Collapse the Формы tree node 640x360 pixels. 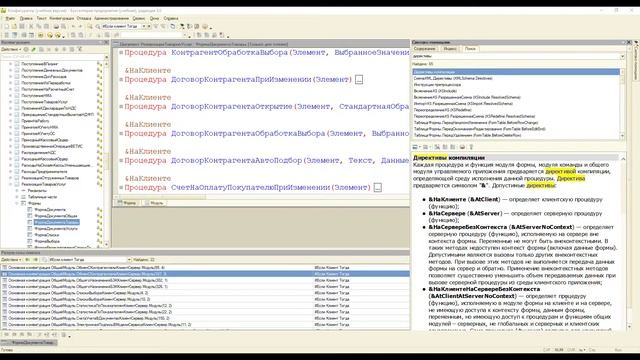pos(17,203)
